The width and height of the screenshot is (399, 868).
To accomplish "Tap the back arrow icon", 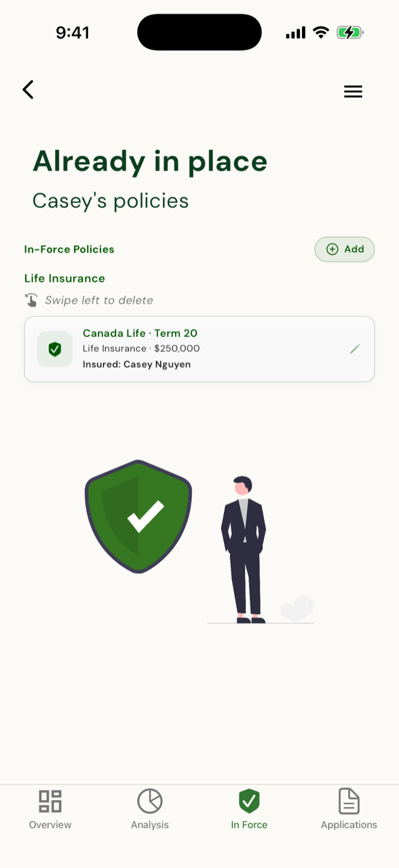I will pos(28,90).
